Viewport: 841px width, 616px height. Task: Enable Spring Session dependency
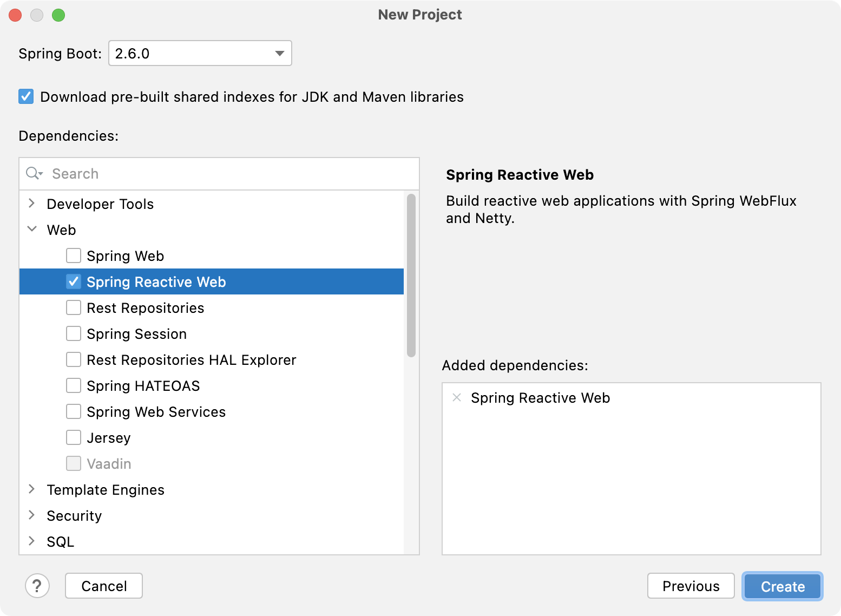click(74, 333)
